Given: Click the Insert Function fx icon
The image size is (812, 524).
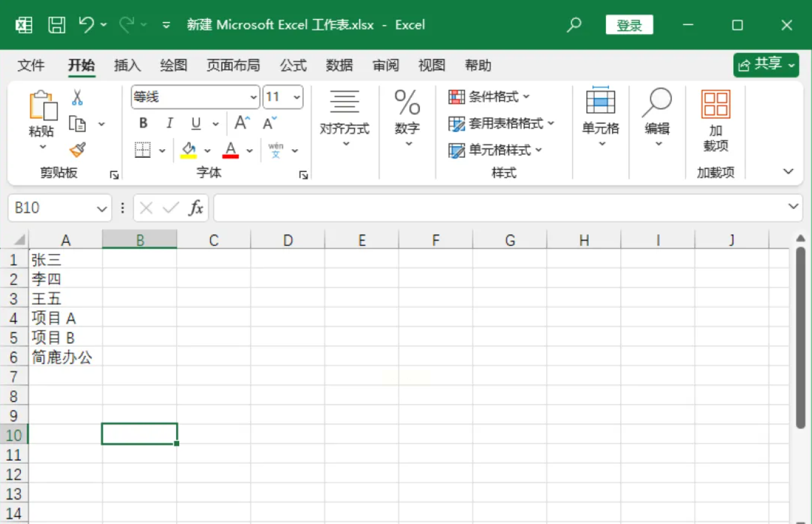Looking at the screenshot, I should tap(196, 208).
